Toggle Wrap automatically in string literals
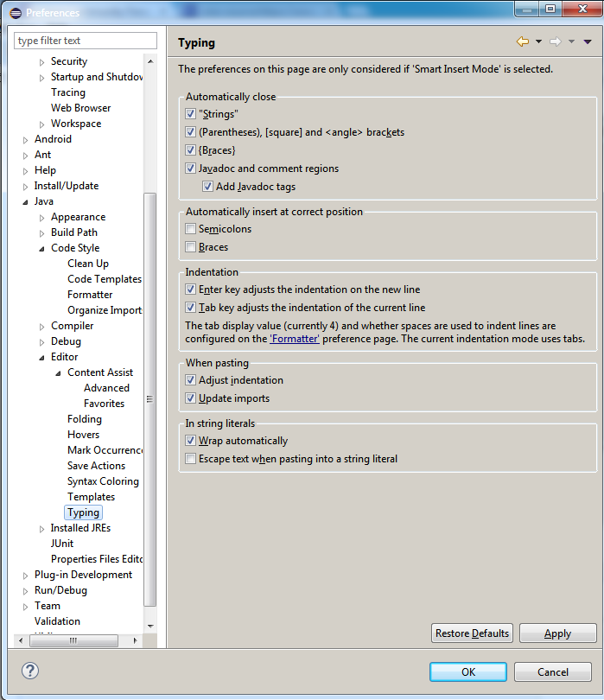This screenshot has width=604, height=700. coord(191,441)
